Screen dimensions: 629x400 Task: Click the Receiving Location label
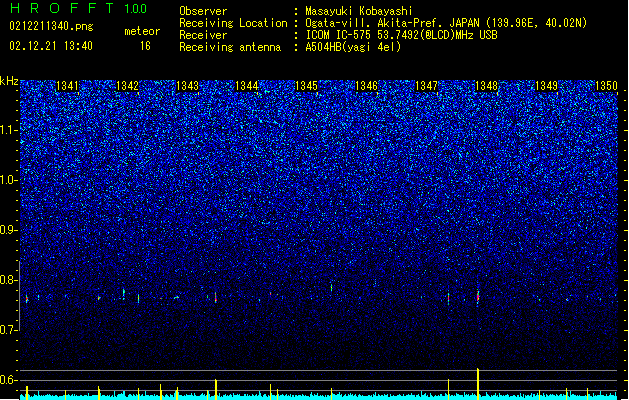tap(233, 23)
